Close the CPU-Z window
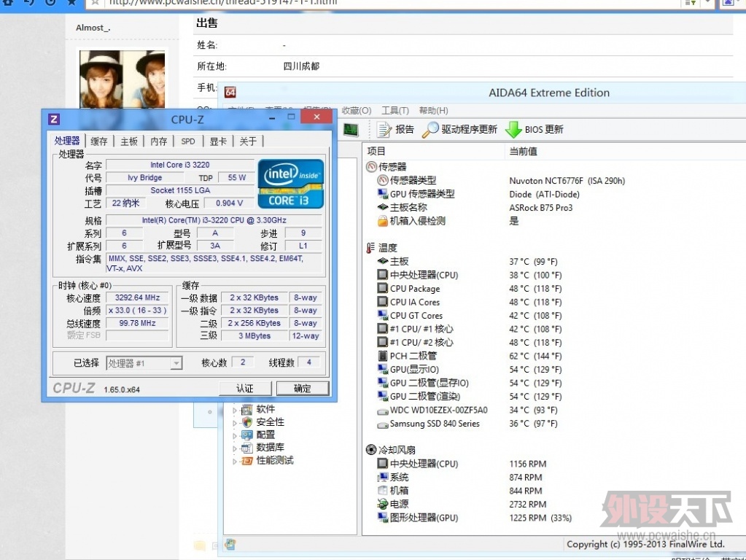Screen dimensions: 746x560 [316, 117]
